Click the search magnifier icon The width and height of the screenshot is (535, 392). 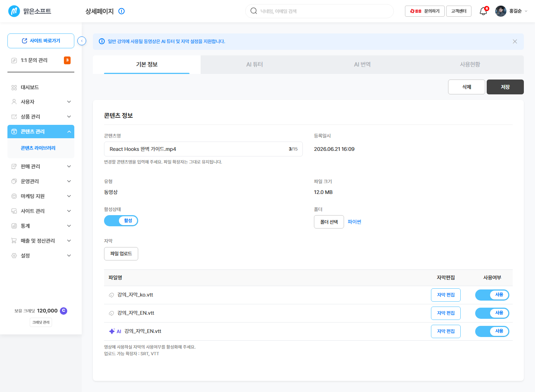pos(254,11)
